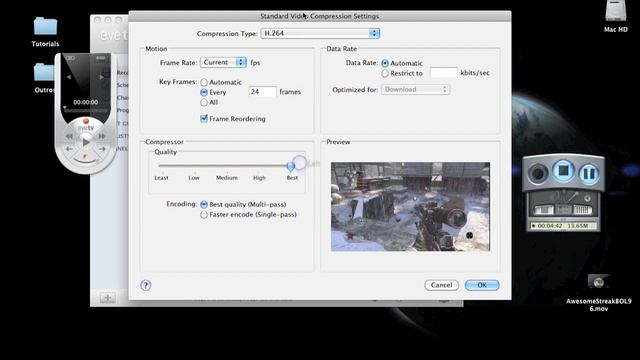Select Every key frames option
Image resolution: width=640 pixels, height=360 pixels.
[204, 93]
